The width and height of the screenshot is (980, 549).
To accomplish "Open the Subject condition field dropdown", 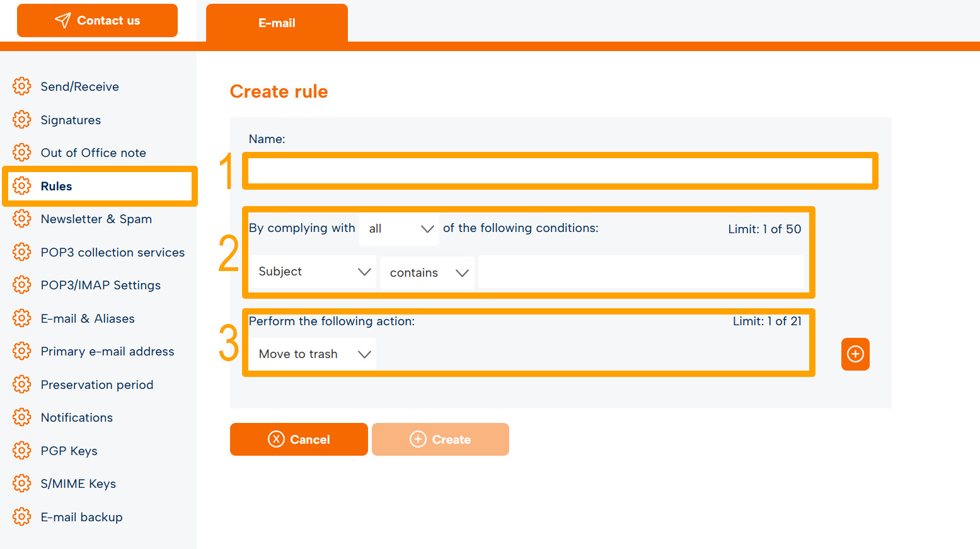I will [313, 272].
